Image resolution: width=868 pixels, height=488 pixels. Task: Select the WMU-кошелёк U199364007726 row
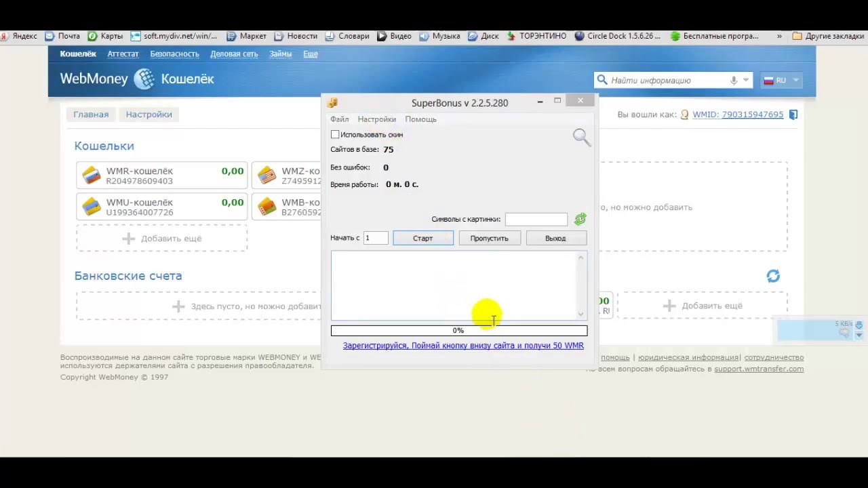[161, 207]
